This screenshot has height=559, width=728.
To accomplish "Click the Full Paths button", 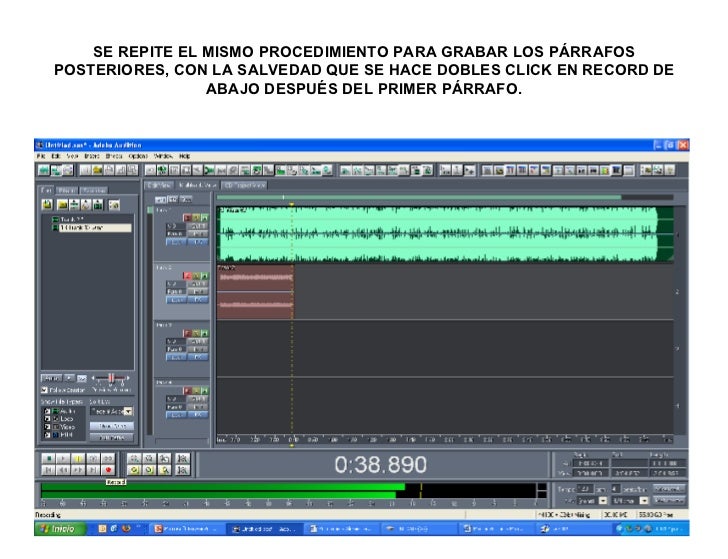I will (111, 437).
